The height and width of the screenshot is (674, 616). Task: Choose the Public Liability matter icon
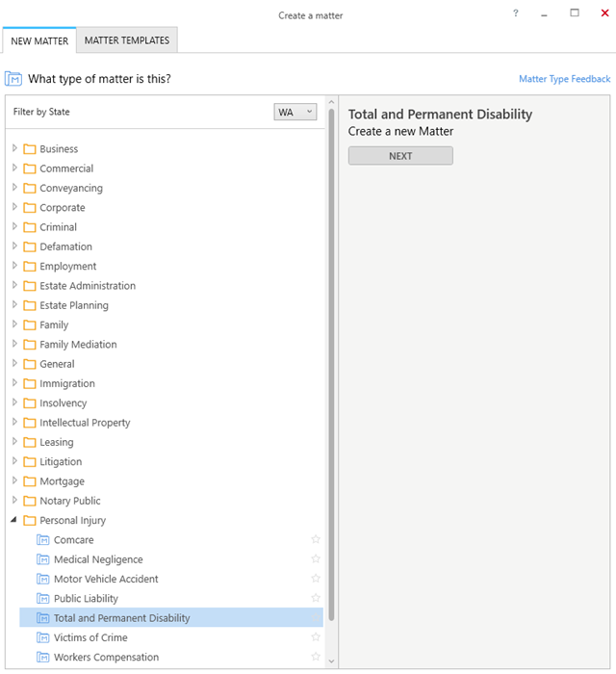(42, 598)
